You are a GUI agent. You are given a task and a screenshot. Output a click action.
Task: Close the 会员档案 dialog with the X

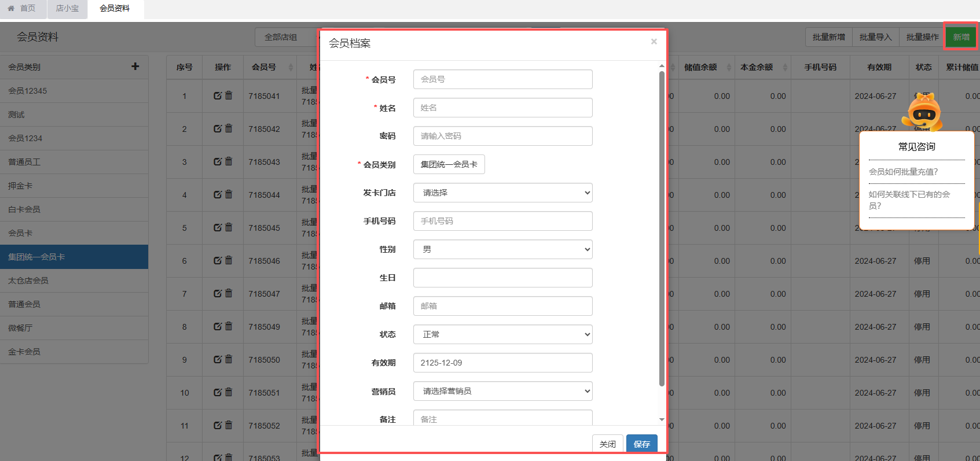pos(654,42)
